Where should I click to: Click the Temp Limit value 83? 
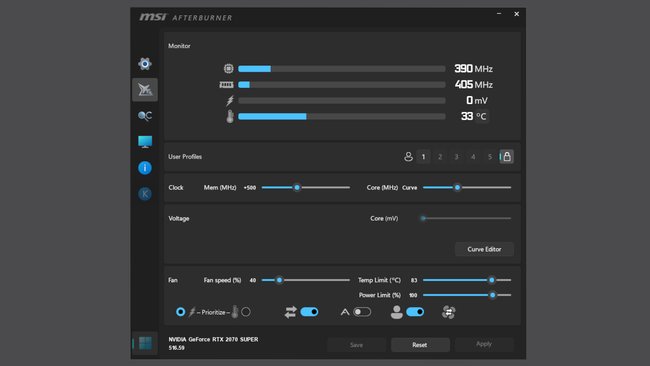point(414,281)
